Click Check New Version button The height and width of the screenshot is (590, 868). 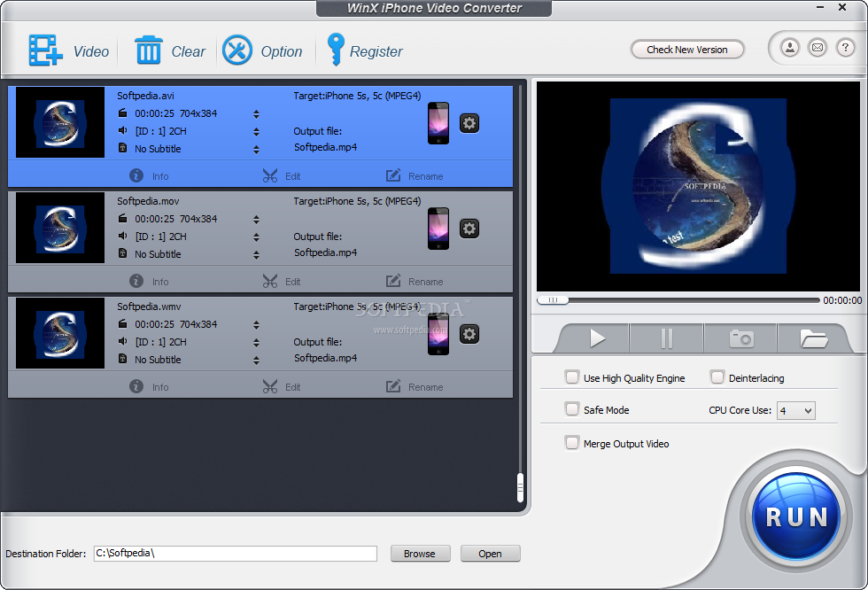[687, 50]
